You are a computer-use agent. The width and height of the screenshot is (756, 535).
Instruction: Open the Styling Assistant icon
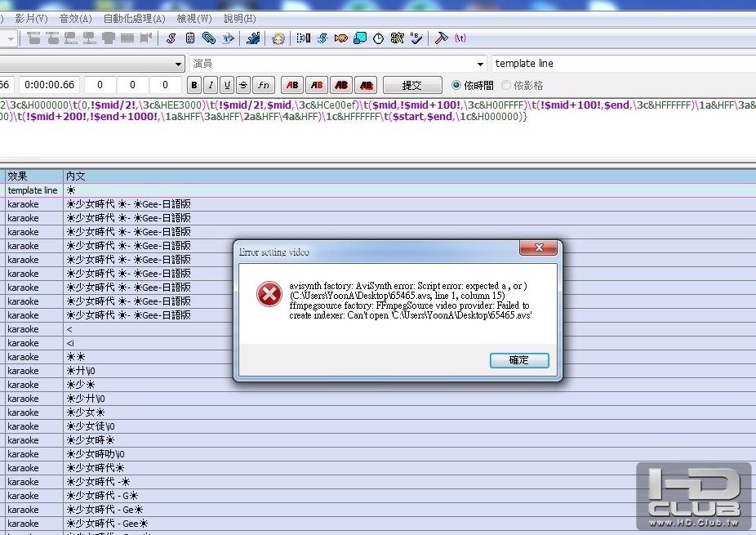(x=322, y=38)
